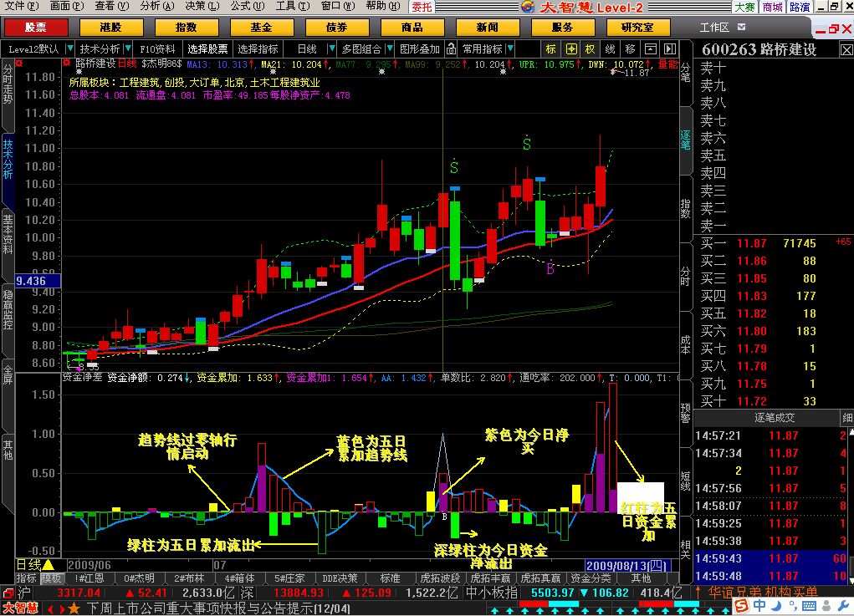Click the red restore icon of inner window
Screen dimensions: 854x616
point(834,29)
